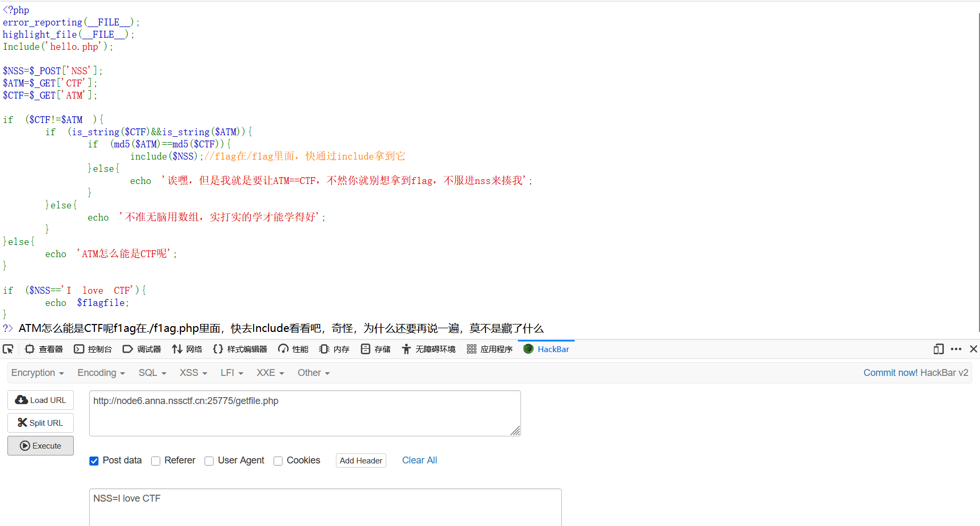Open the DevTools meatball options menu
Image resolution: width=980 pixels, height=526 pixels.
pyautogui.click(x=957, y=349)
